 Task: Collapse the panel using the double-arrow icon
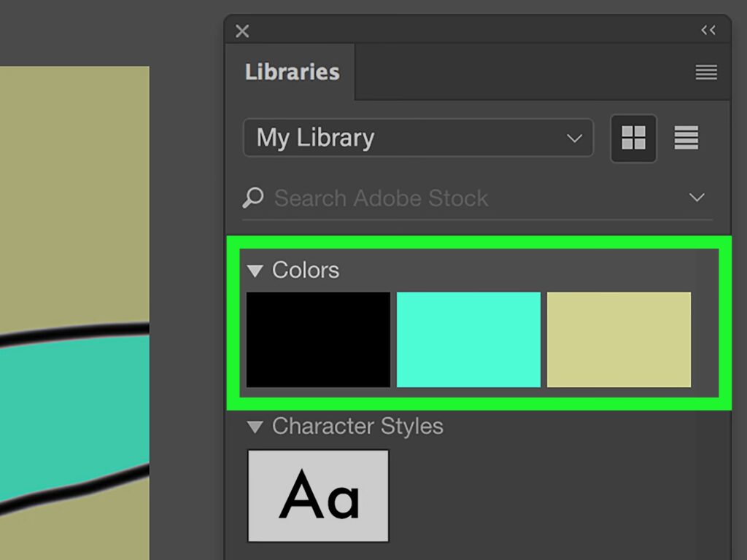pyautogui.click(x=708, y=30)
